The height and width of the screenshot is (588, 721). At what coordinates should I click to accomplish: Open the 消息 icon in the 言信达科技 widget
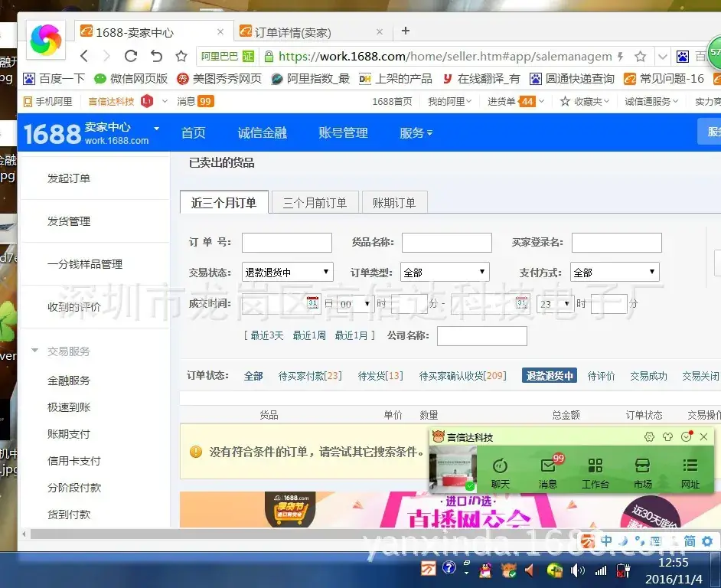click(548, 472)
